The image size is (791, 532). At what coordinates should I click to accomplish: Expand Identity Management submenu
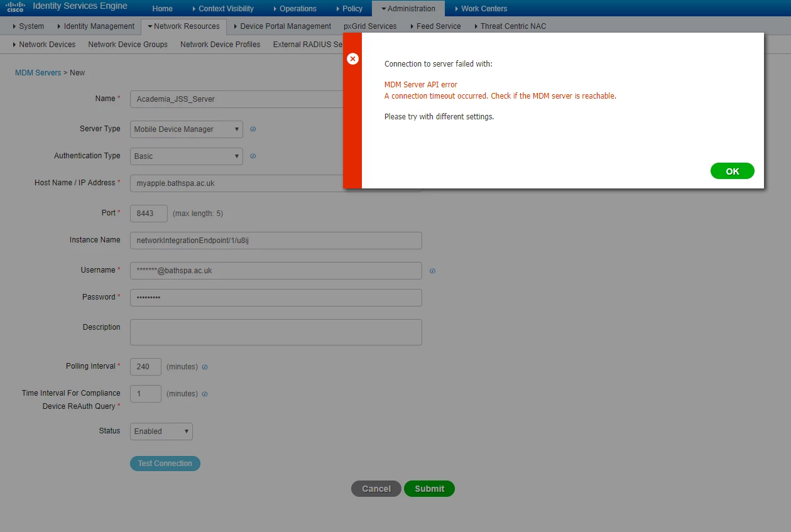pos(95,26)
